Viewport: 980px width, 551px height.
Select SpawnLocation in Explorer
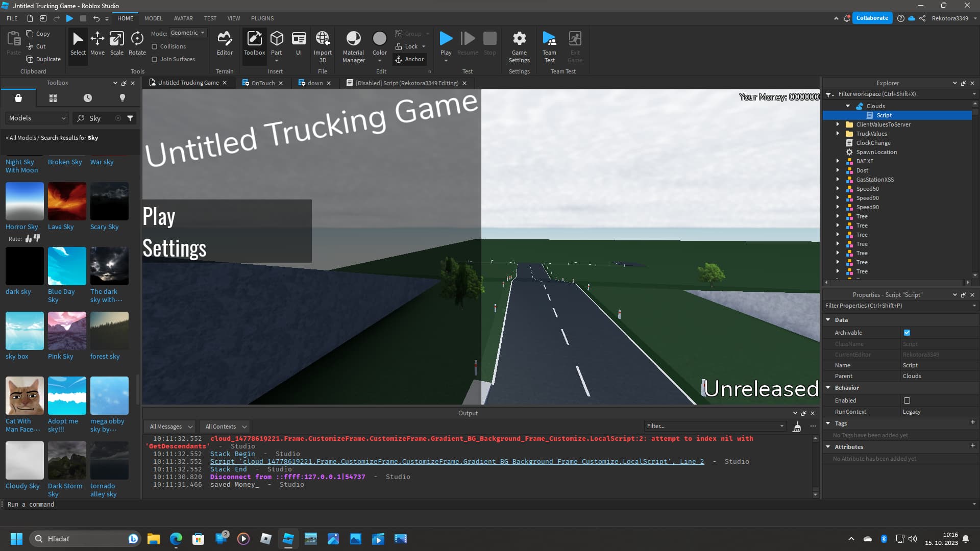(876, 152)
